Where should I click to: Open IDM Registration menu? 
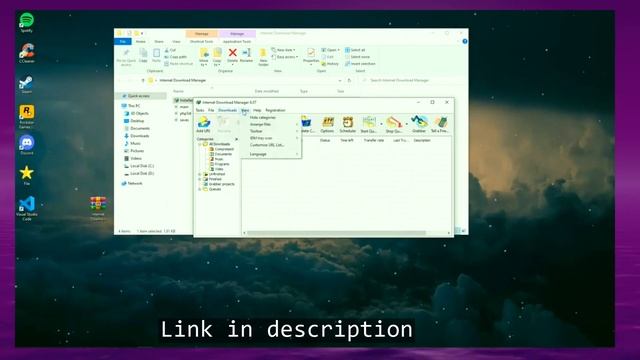[x=275, y=110]
